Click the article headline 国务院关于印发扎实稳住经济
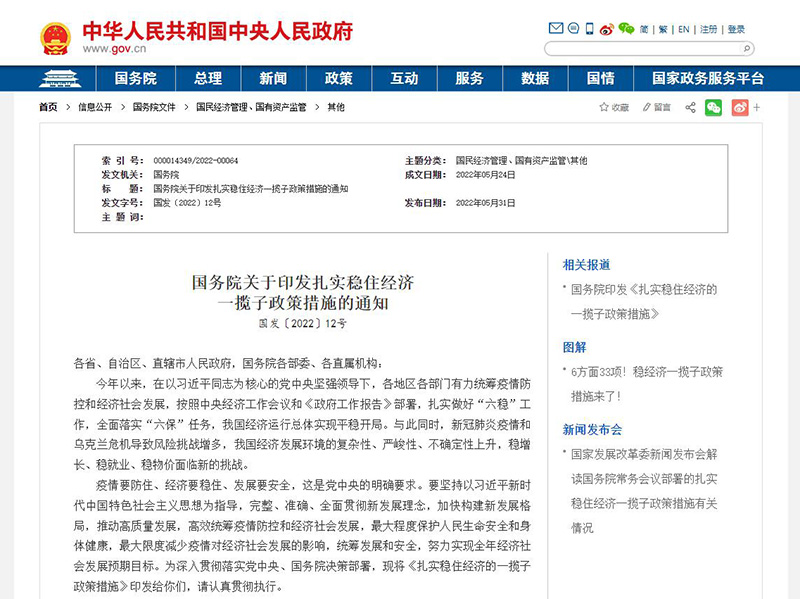 [x=303, y=282]
